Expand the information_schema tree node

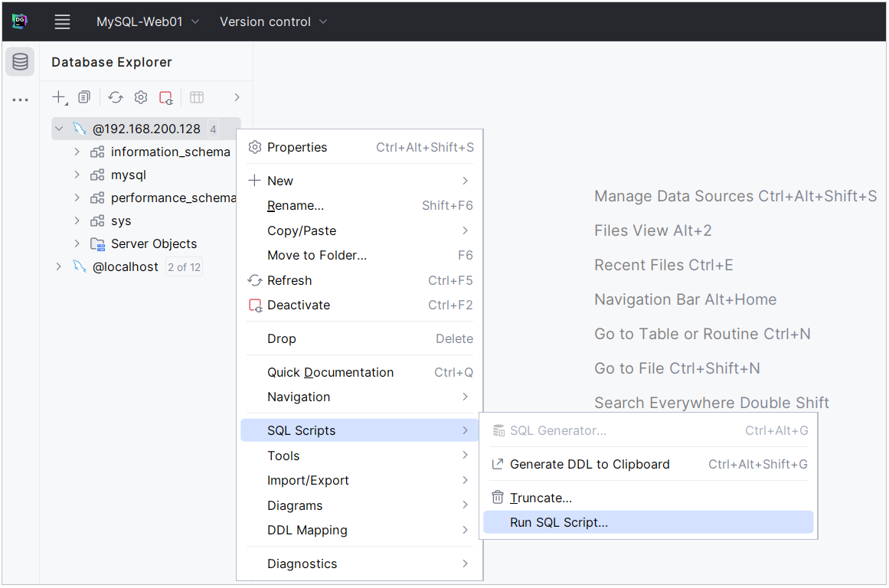coord(77,152)
